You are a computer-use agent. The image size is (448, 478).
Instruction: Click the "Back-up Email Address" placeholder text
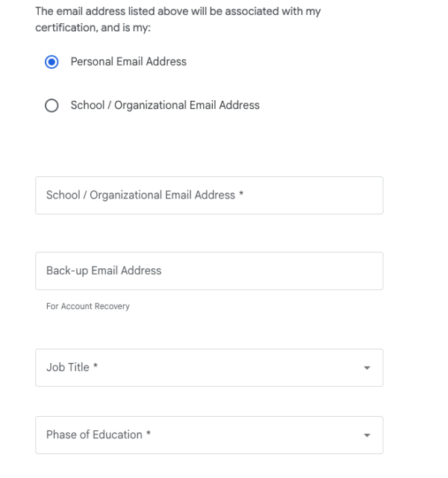[x=104, y=271]
